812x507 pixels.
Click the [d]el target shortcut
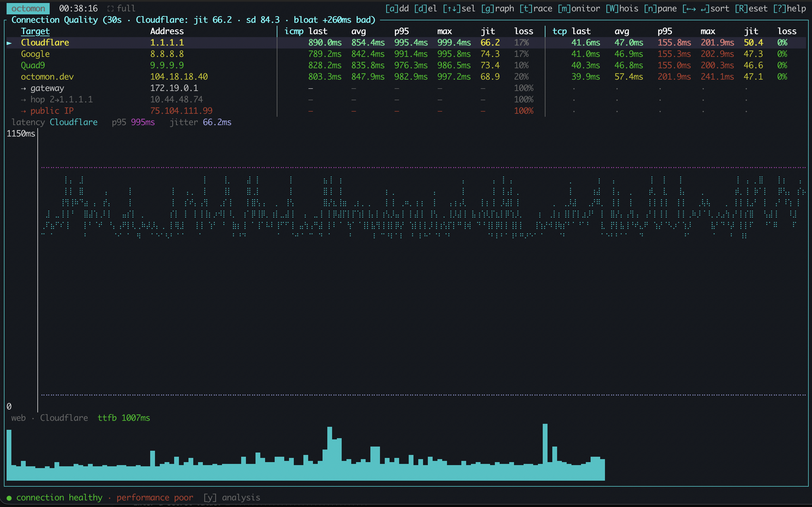tap(426, 8)
